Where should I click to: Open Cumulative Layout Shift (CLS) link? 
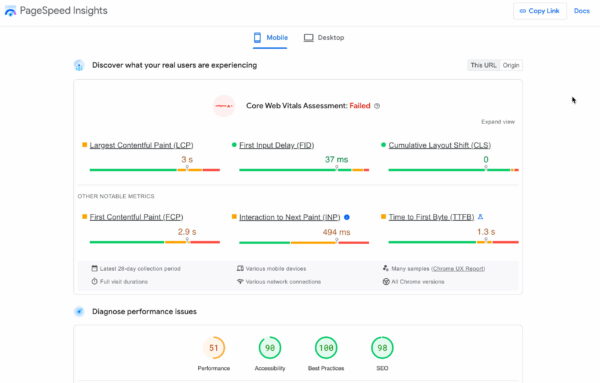440,145
